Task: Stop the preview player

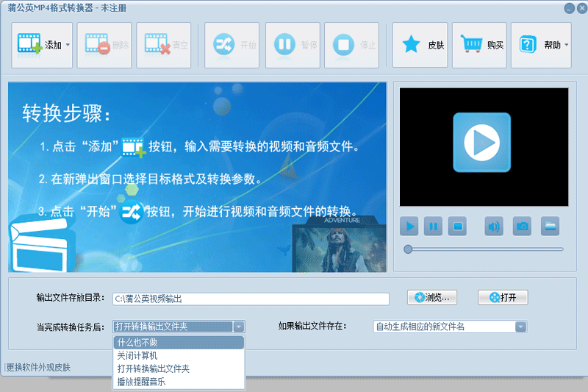Action: pyautogui.click(x=457, y=227)
